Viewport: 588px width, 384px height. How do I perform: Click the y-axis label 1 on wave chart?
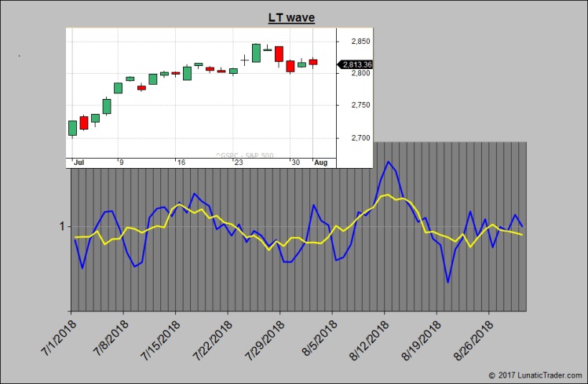60,227
